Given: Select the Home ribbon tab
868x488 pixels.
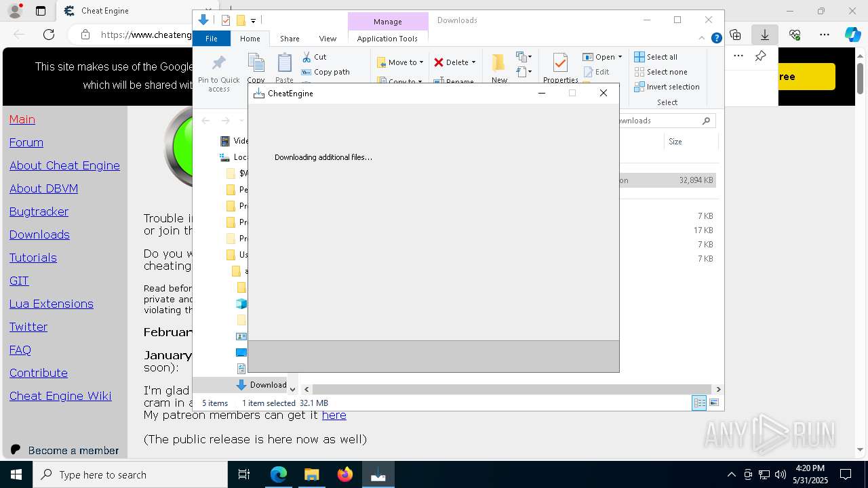Looking at the screenshot, I should [x=250, y=39].
